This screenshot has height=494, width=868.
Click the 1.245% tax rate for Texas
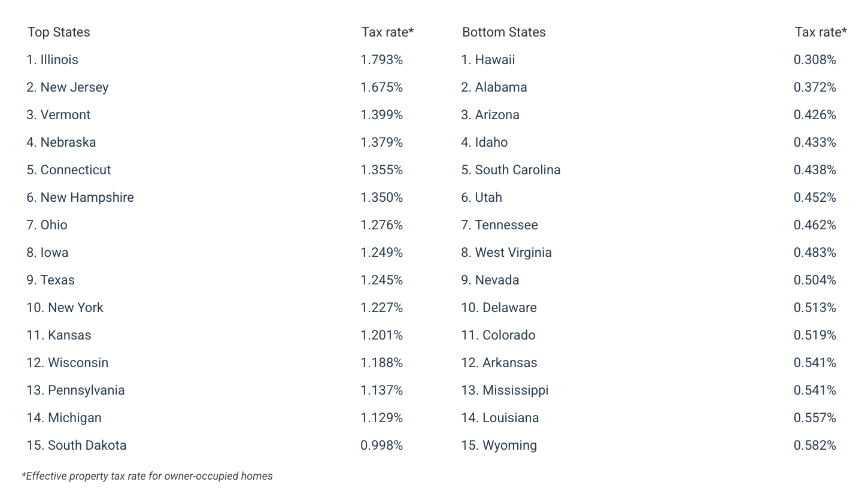coord(381,280)
